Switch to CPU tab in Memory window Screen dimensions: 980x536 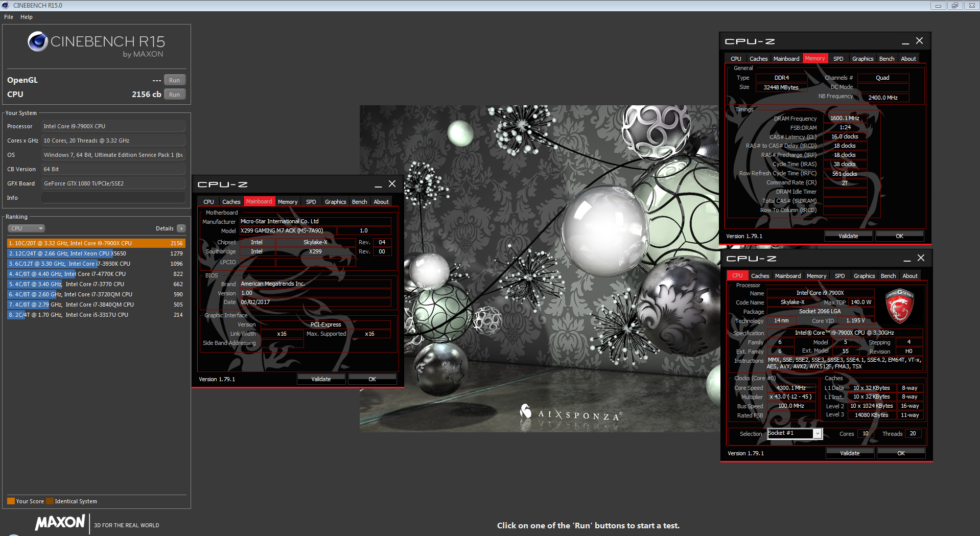click(x=736, y=59)
